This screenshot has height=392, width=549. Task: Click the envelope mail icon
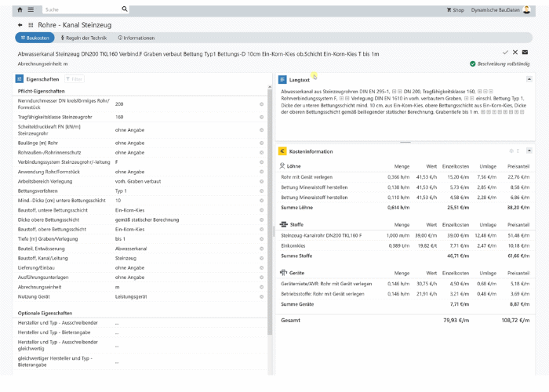[x=525, y=52]
